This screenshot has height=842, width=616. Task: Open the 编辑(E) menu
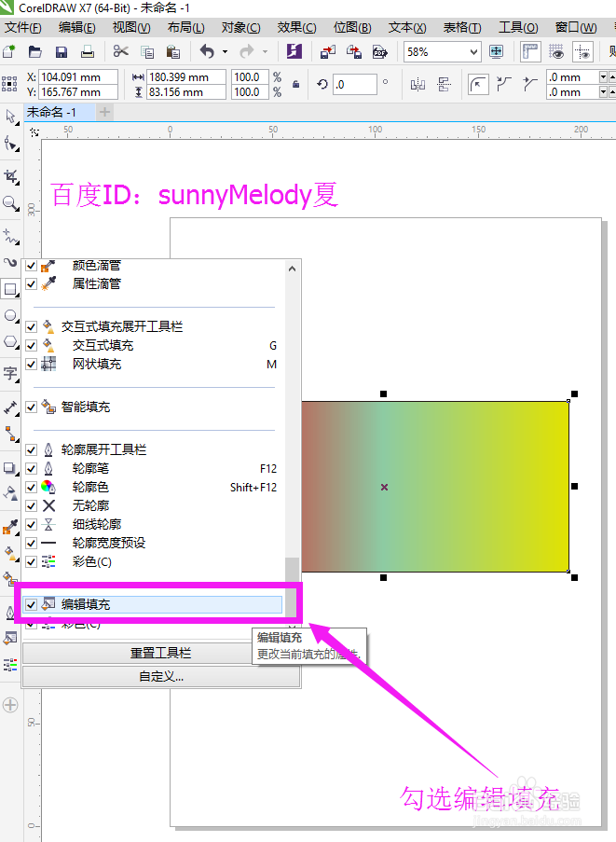click(x=77, y=27)
